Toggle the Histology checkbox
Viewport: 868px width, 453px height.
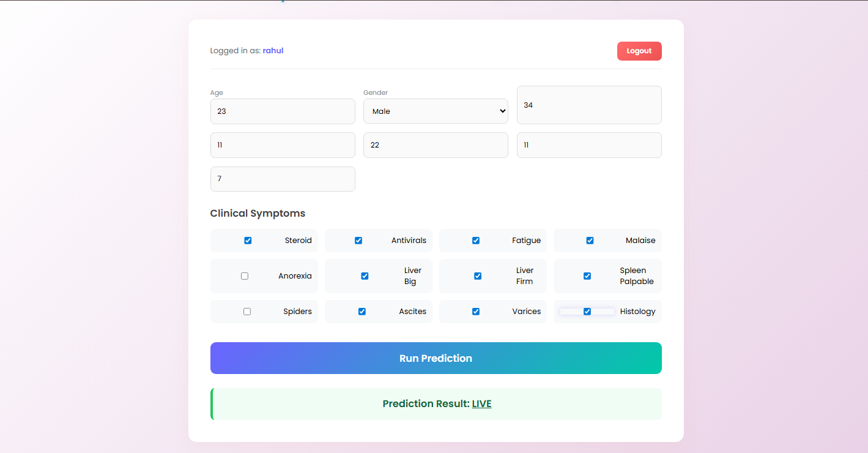point(587,312)
